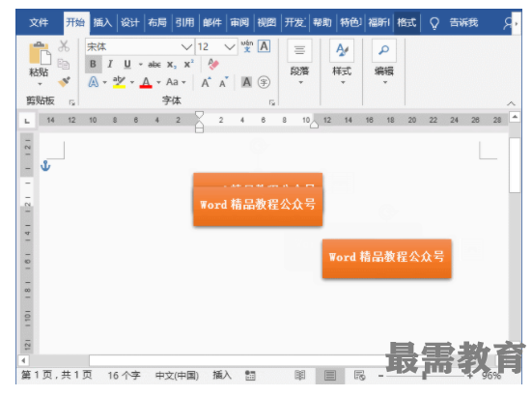Select the 开始 tab
532x396 pixels.
pos(75,23)
